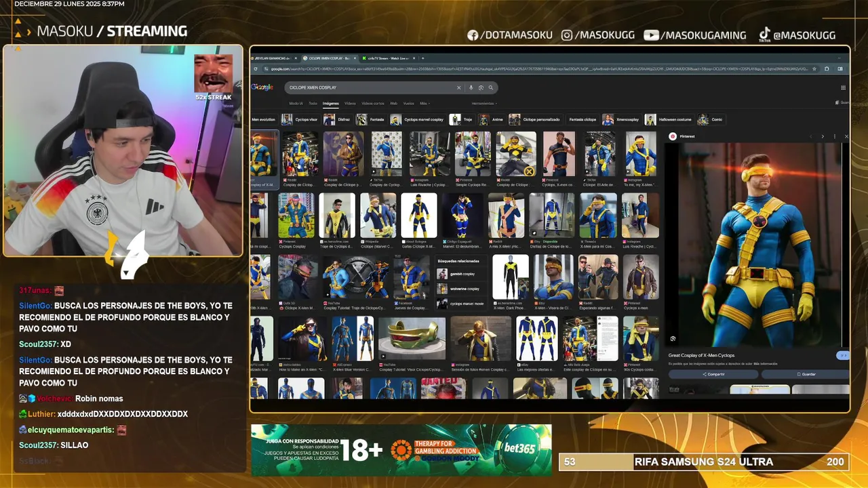This screenshot has height=488, width=868.
Task: Open the Herramientas tools dropdown
Action: point(484,104)
